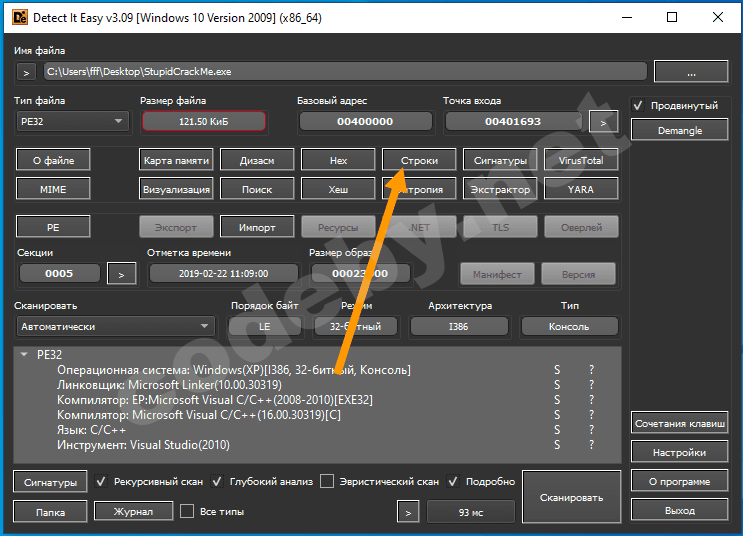Open the Автоматически scan mode dropdown

(115, 327)
